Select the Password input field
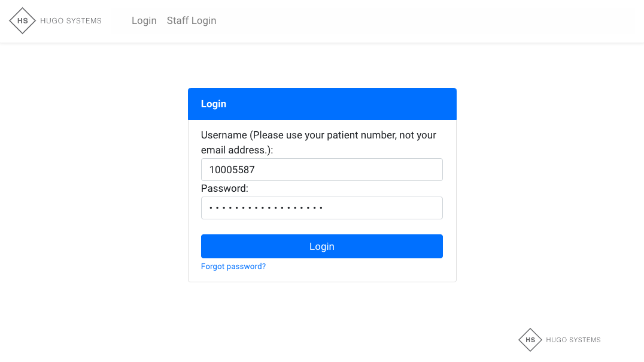Screen dimensions: 644x362 pyautogui.click(x=322, y=208)
